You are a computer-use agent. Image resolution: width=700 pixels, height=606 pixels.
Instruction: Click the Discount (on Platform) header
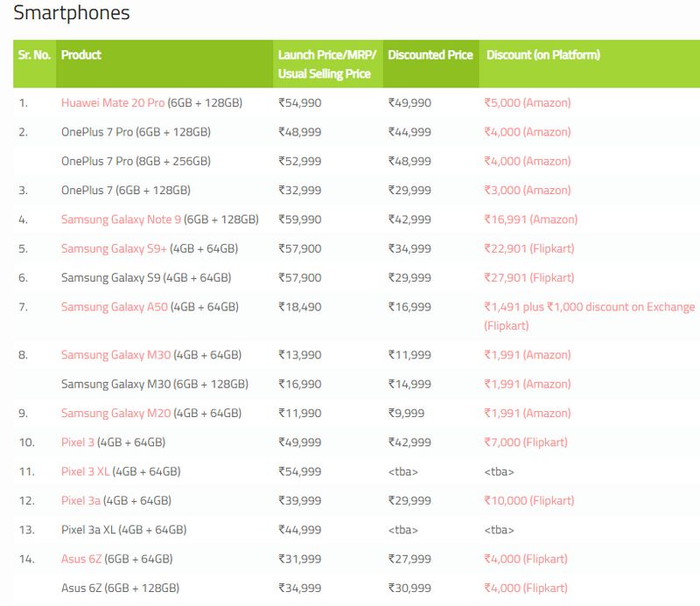tap(542, 55)
